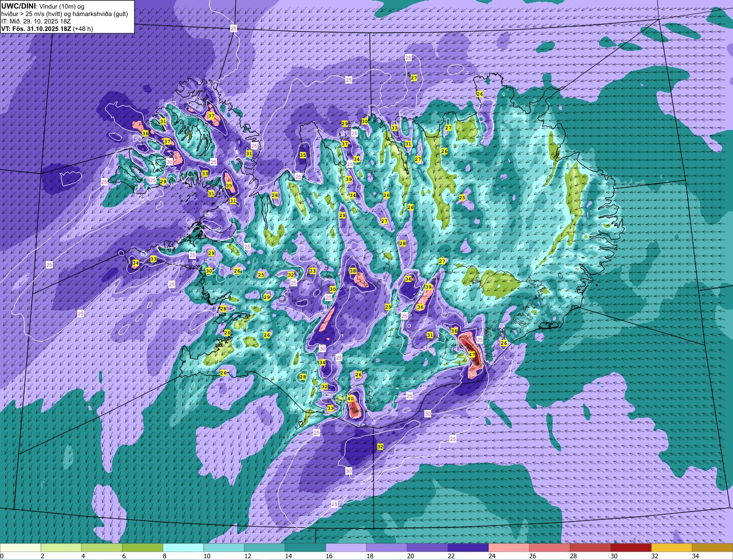Screen dimensions: 733x560
Task: Click the legend scale tick label 8
Action: click(164, 556)
